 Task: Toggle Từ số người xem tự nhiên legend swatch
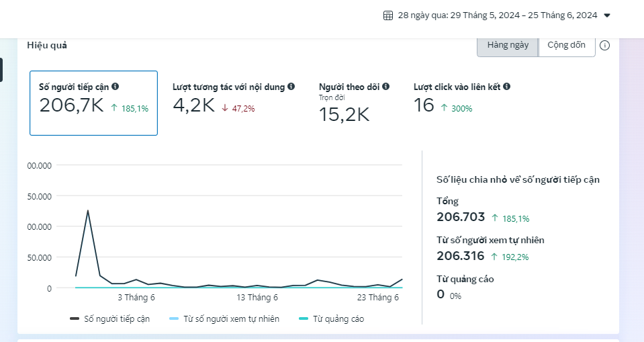pyautogui.click(x=174, y=318)
